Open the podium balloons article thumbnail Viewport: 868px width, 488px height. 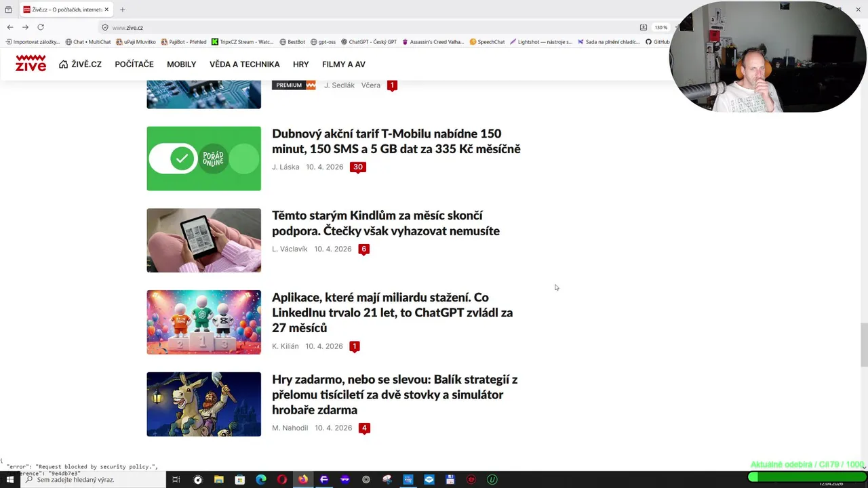(203, 322)
